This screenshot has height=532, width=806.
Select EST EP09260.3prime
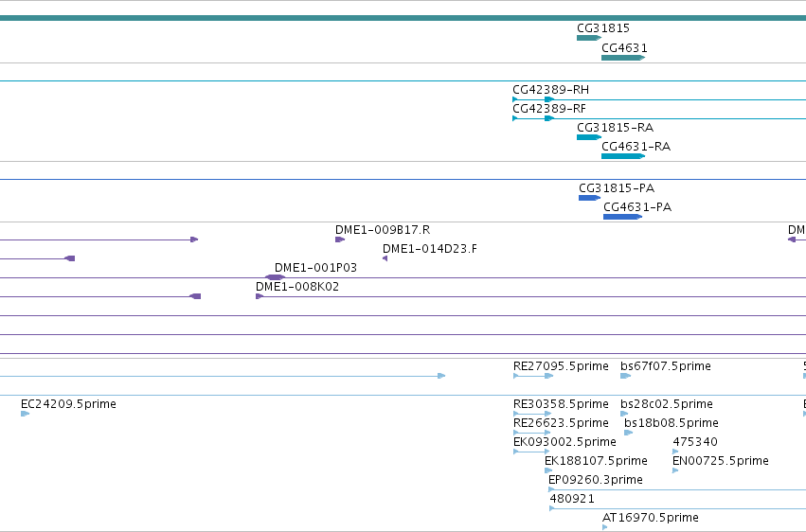595,480
